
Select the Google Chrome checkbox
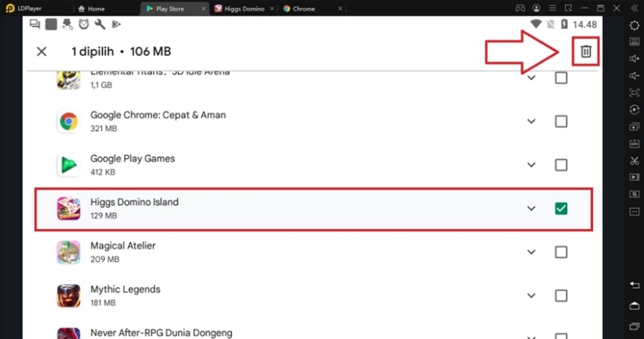561,121
